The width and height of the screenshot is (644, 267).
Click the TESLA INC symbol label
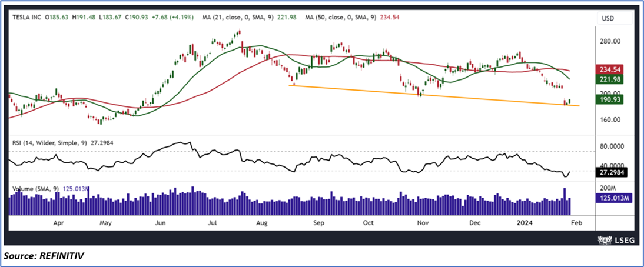point(26,18)
